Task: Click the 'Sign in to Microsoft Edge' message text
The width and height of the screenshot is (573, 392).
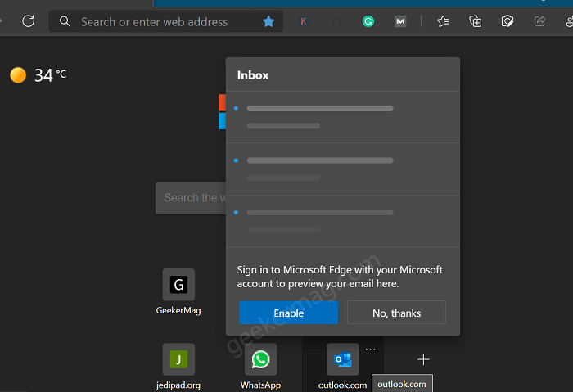Action: coord(340,277)
